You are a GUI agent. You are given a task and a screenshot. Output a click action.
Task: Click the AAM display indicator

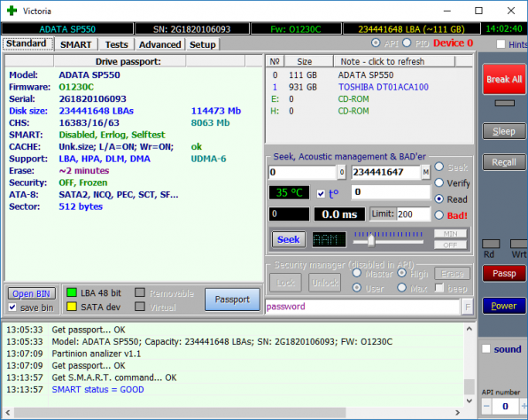pyautogui.click(x=329, y=239)
